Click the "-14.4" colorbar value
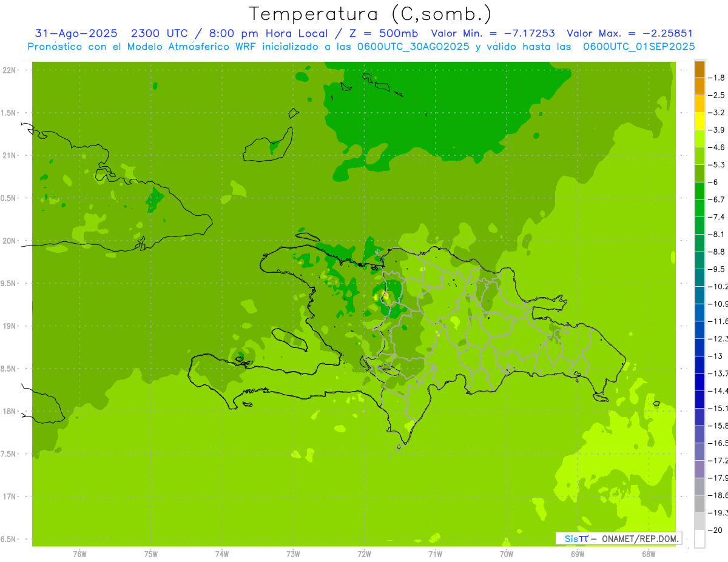This screenshot has height=562, width=728. point(718,391)
